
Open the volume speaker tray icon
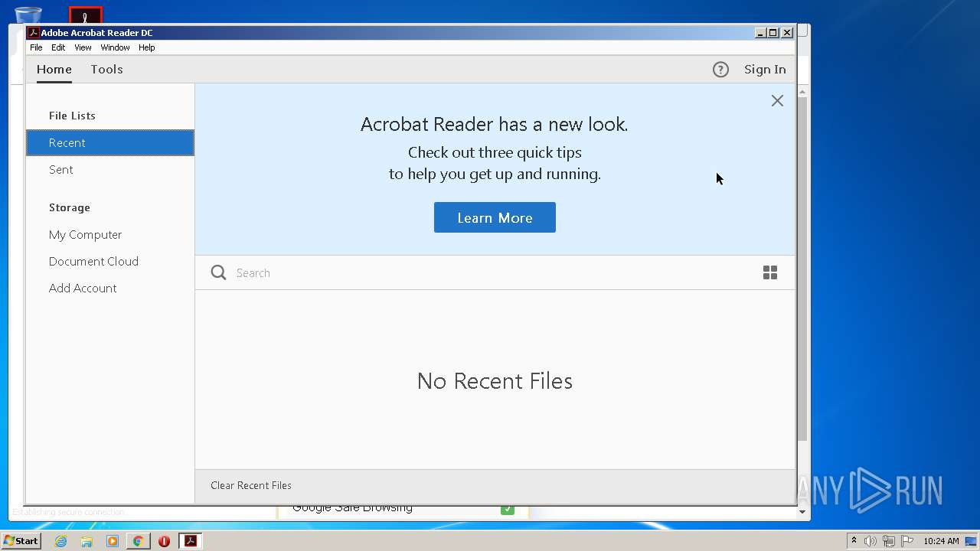[871, 541]
